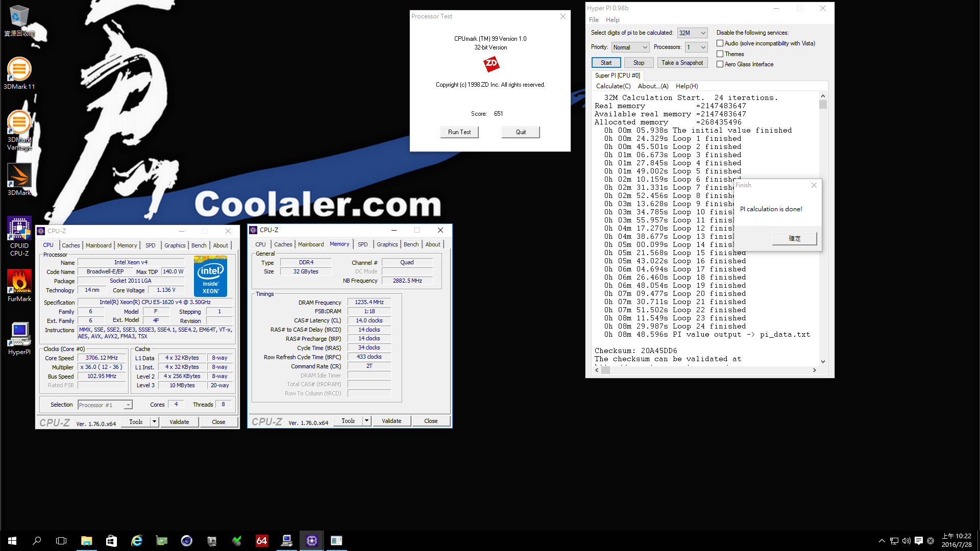Switch to Mainboard tab in the left CPU-Z window

(x=99, y=245)
